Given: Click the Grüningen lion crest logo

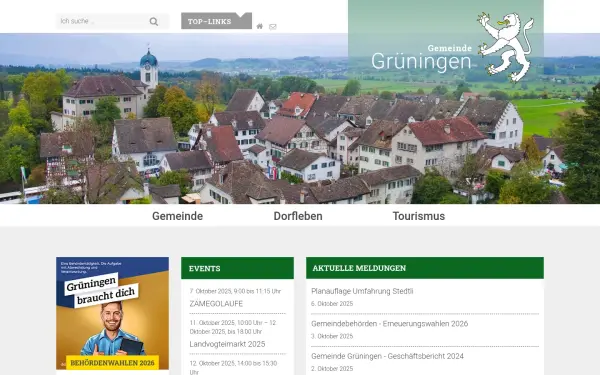Looking at the screenshot, I should click(x=505, y=46).
